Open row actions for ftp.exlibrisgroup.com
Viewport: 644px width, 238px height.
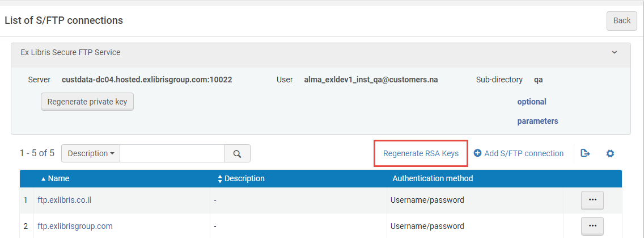click(x=592, y=226)
